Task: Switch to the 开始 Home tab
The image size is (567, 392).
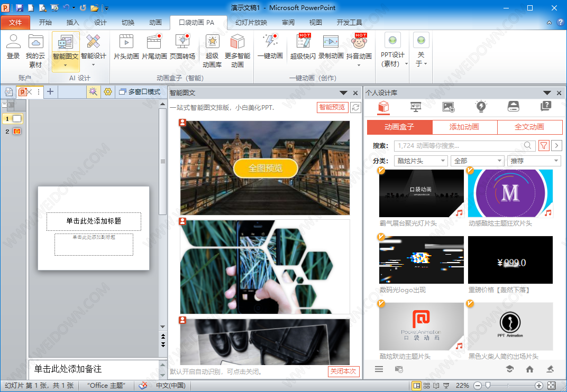Action: (45, 22)
